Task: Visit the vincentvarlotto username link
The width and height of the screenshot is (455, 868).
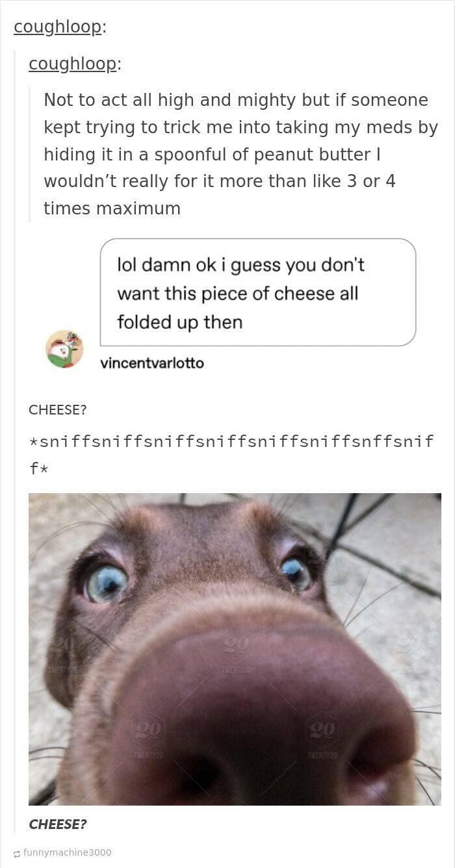Action: pos(152,363)
